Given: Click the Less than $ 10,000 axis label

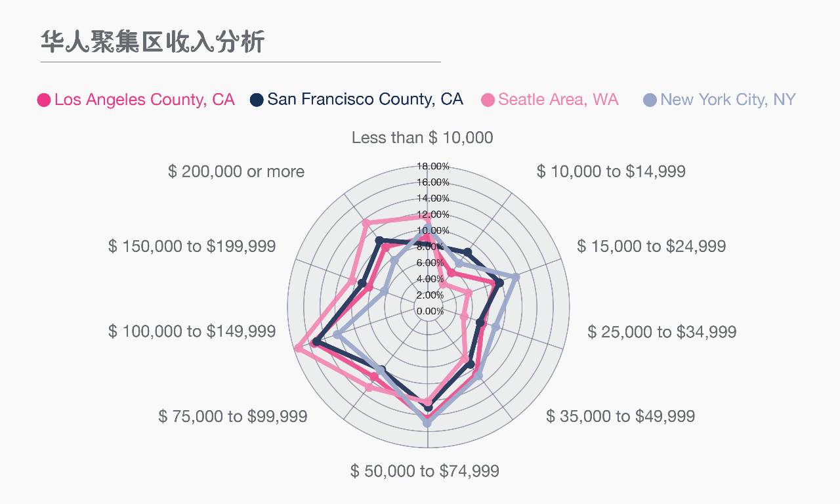Looking at the screenshot, I should click(x=422, y=137).
